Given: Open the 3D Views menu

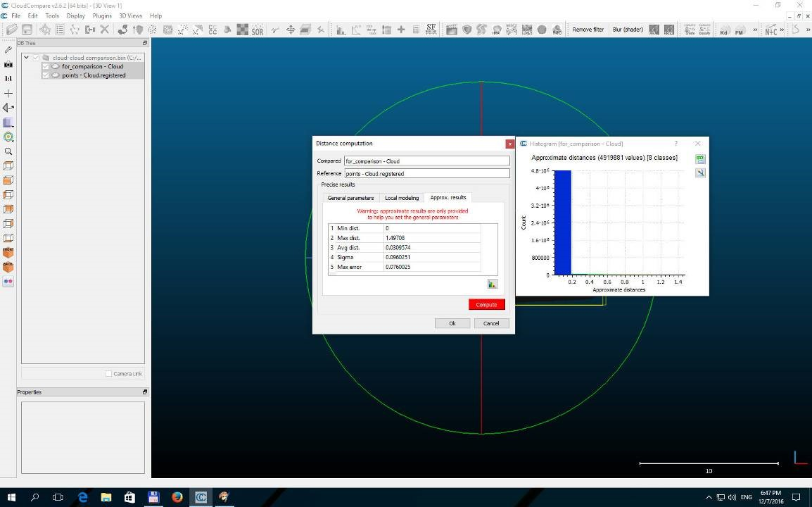Looking at the screenshot, I should (130, 16).
